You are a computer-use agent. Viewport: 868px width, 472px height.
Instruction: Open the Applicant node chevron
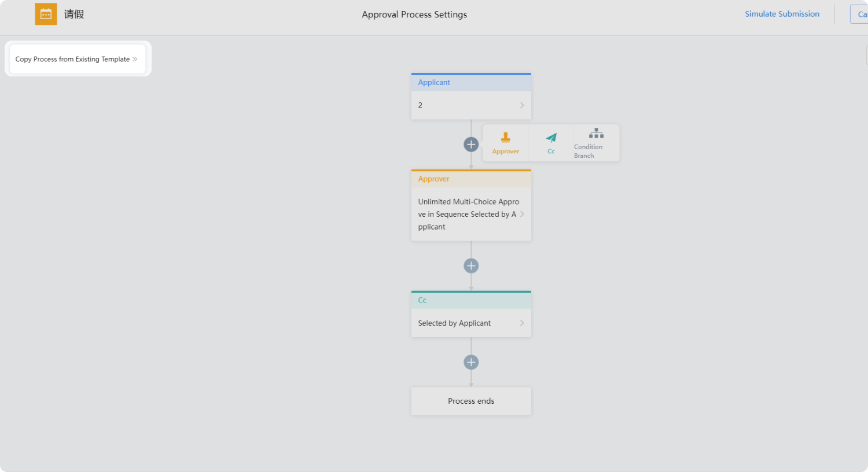522,105
